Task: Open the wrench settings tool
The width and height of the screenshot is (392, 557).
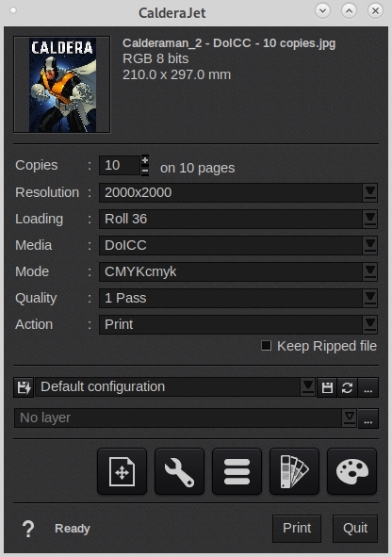Action: coord(179,471)
